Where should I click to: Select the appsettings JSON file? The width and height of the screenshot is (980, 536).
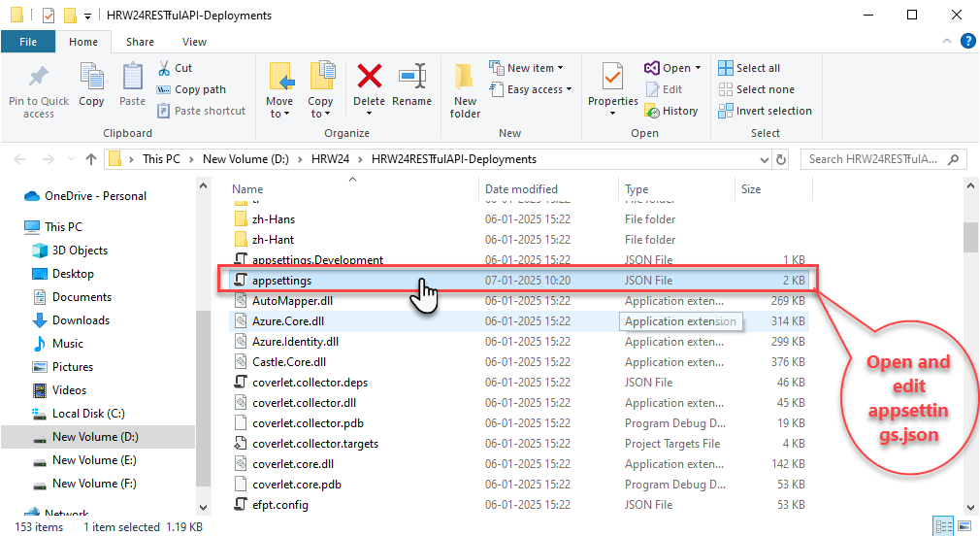[x=519, y=281]
